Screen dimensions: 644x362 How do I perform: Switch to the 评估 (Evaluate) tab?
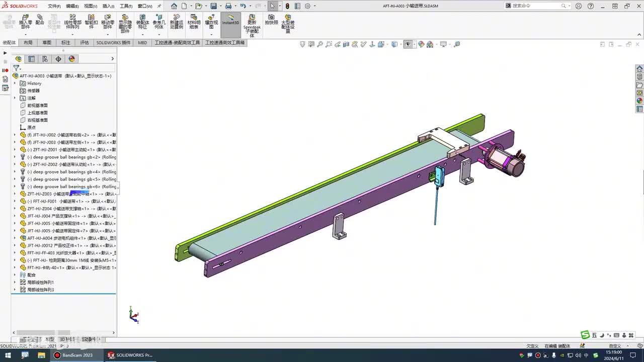85,43
